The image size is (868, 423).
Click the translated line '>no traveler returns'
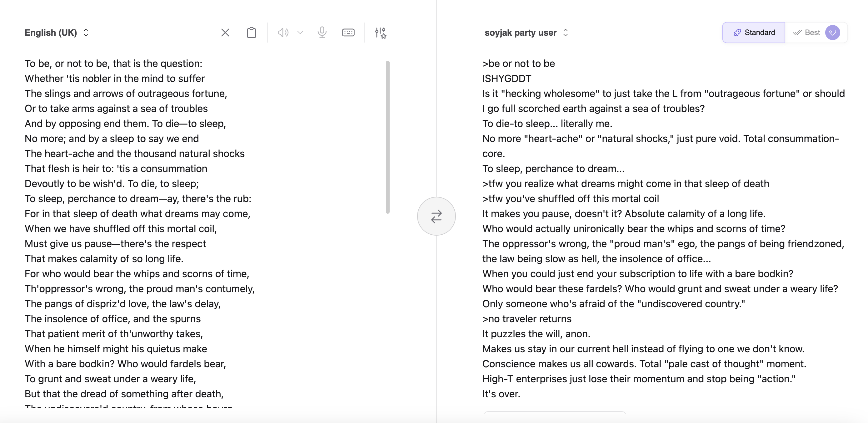[527, 319]
